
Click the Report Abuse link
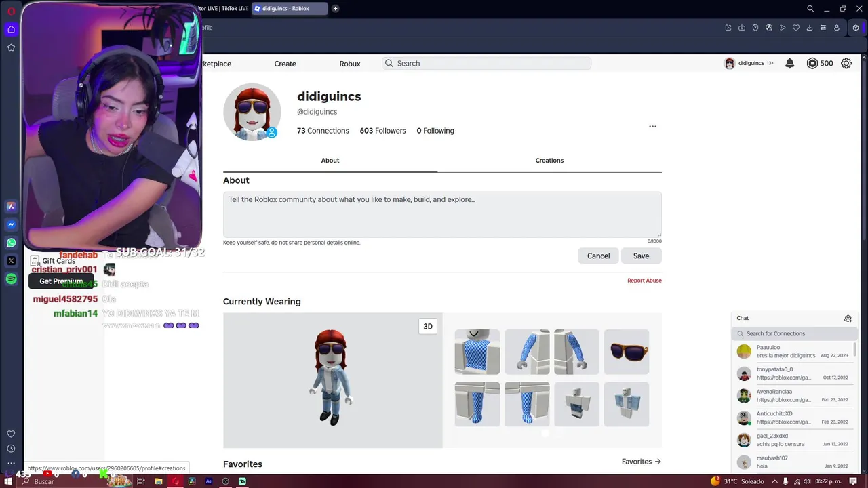tap(644, 281)
